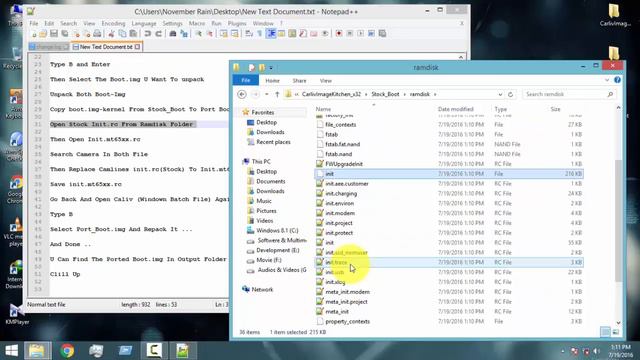The height and width of the screenshot is (360, 640).
Task: Select Favorites in navigation pane
Action: point(262,112)
